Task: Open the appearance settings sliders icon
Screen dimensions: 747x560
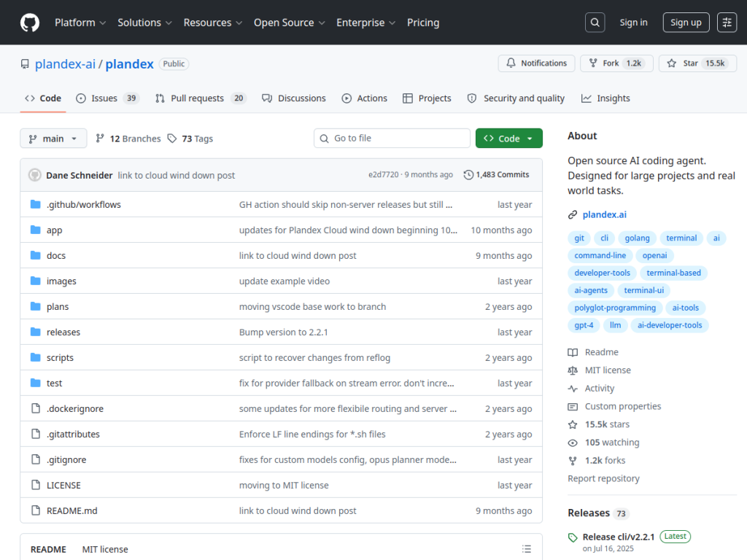Action: (727, 23)
